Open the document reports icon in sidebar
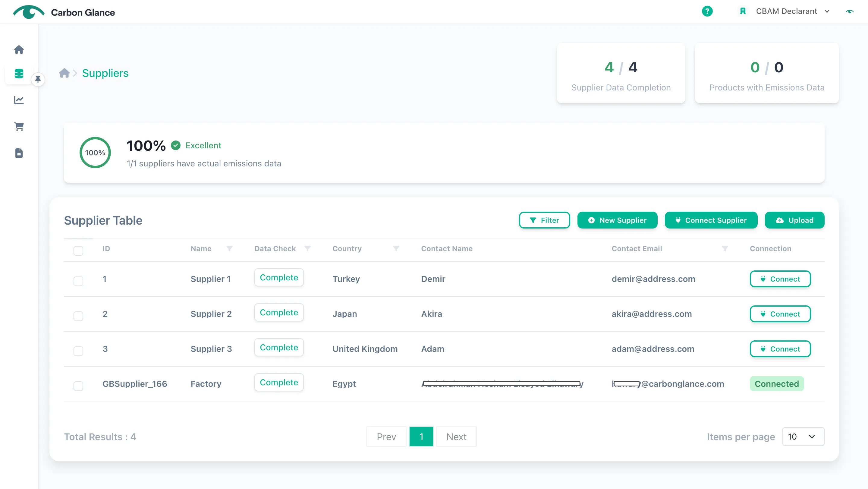The height and width of the screenshot is (489, 868). pos(19,153)
